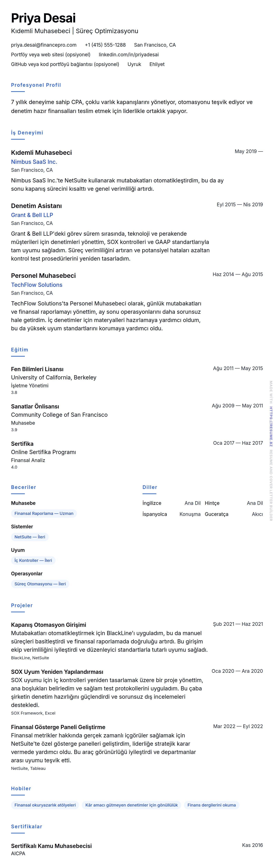
Task: Click the Portföy veya web sitesi link
Action: tap(51, 55)
